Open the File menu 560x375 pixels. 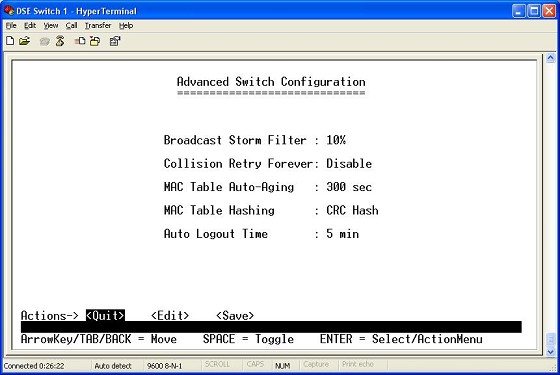point(11,26)
